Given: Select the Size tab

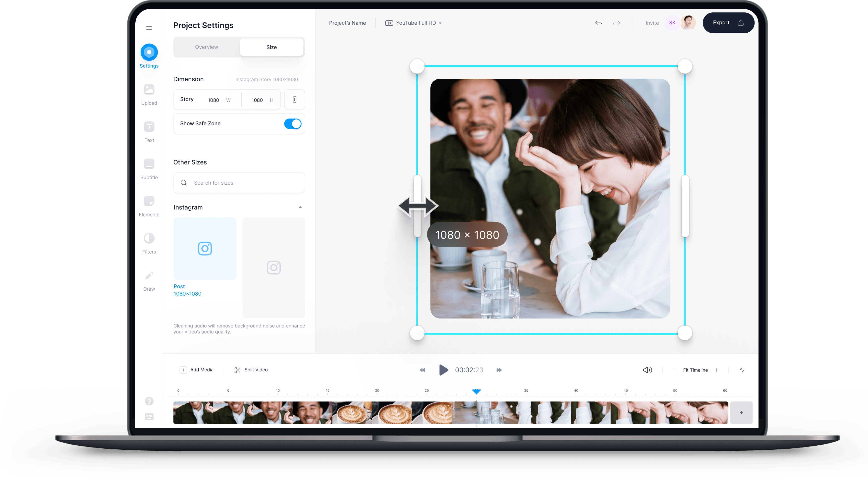Looking at the screenshot, I should [x=271, y=47].
